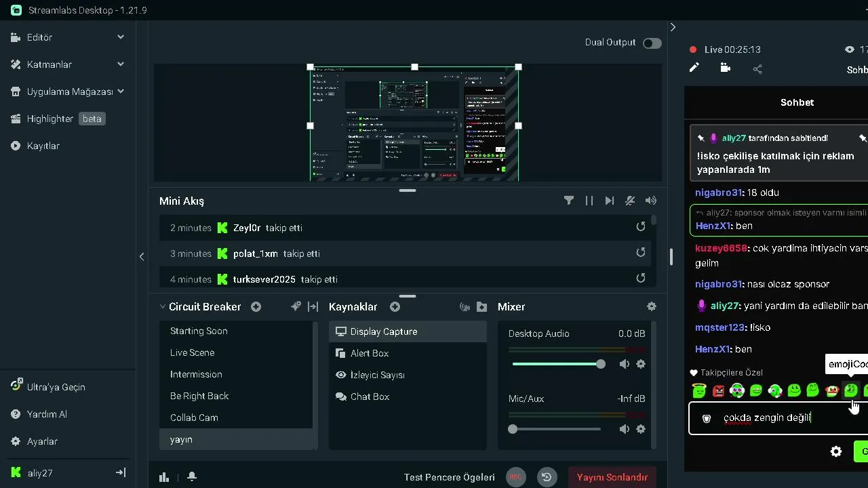The image size is (868, 488).
Task: Select the Chat Box source
Action: pos(408,396)
